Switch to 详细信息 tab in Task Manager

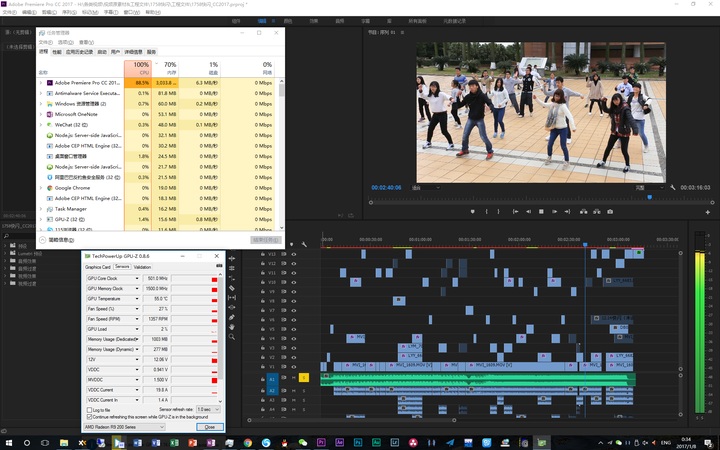pos(134,52)
